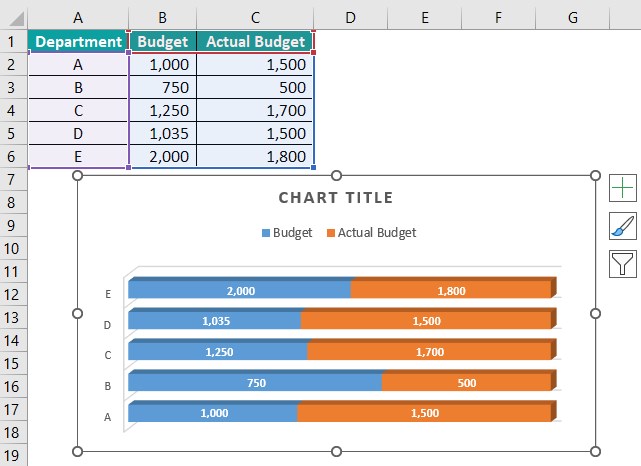Select Budget cell 750
641x466 pixels.
click(163, 87)
